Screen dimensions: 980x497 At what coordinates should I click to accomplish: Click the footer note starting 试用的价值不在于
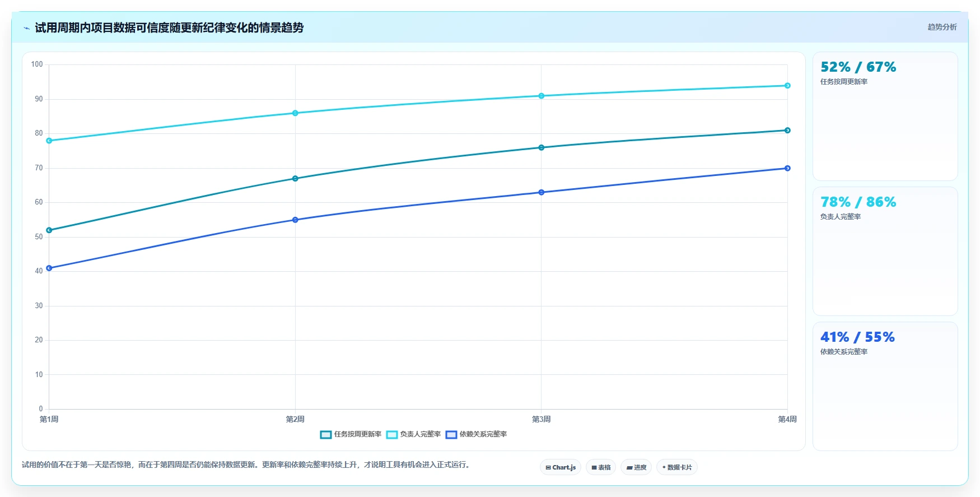tap(246, 465)
